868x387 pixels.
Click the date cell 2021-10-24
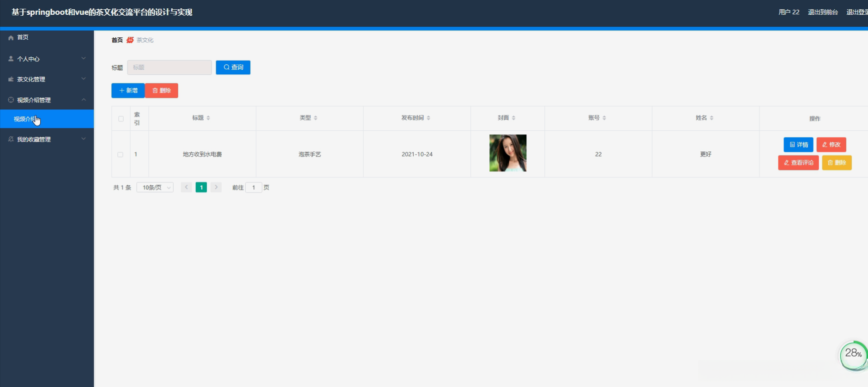pos(417,154)
